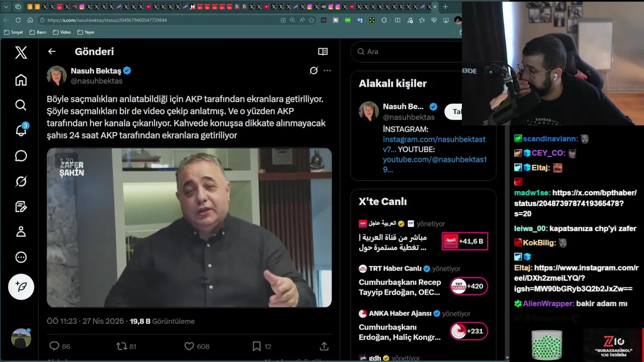The image size is (644, 362).
Task: Open Eltaj's instagram.com reel chat link
Action: 576,279
